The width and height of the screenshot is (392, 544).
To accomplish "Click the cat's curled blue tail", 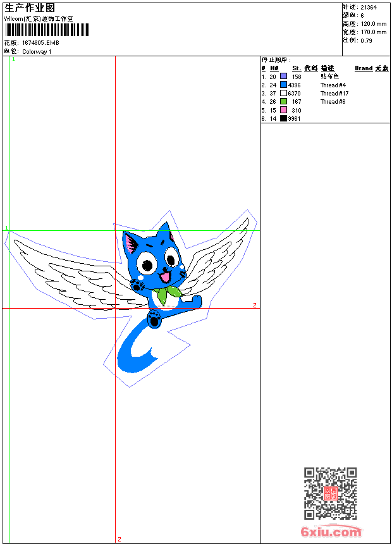I will pyautogui.click(x=138, y=347).
